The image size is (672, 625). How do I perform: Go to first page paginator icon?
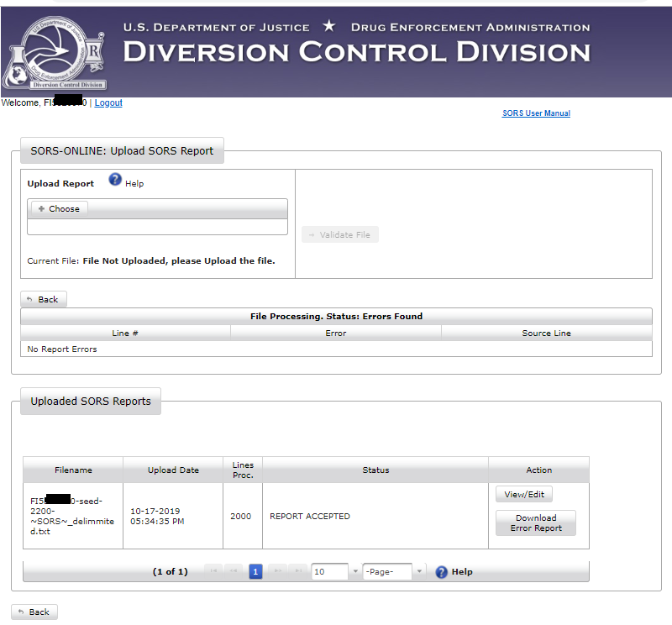[x=213, y=571]
